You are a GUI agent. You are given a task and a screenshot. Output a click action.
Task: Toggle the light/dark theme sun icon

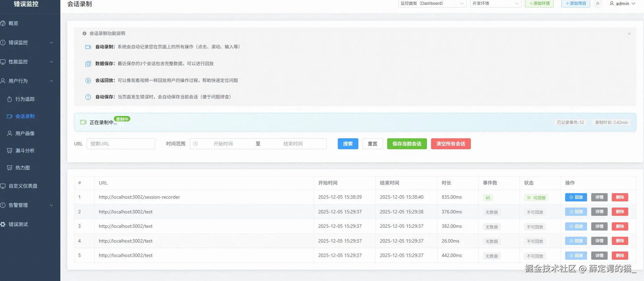[x=598, y=3]
